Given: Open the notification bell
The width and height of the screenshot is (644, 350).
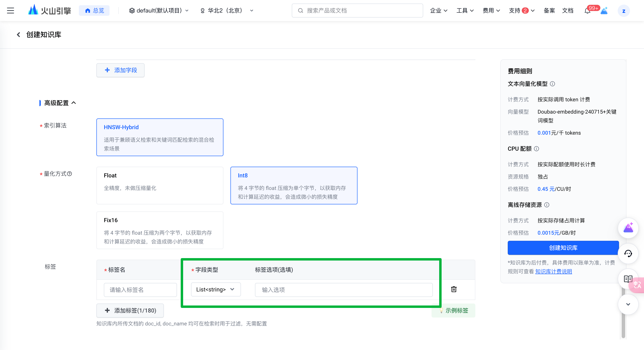Looking at the screenshot, I should click(x=587, y=11).
